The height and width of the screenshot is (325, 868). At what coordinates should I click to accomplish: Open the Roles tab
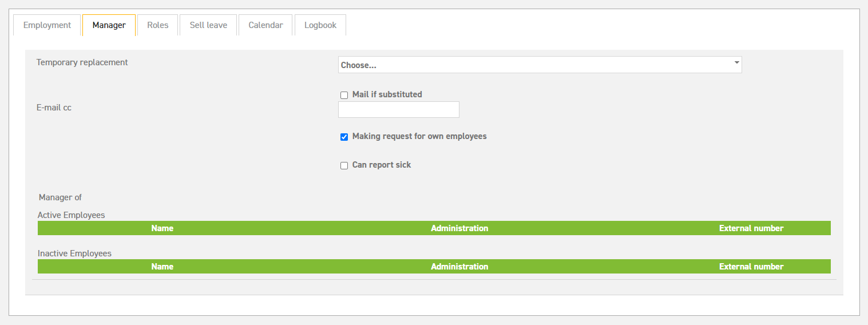[158, 25]
